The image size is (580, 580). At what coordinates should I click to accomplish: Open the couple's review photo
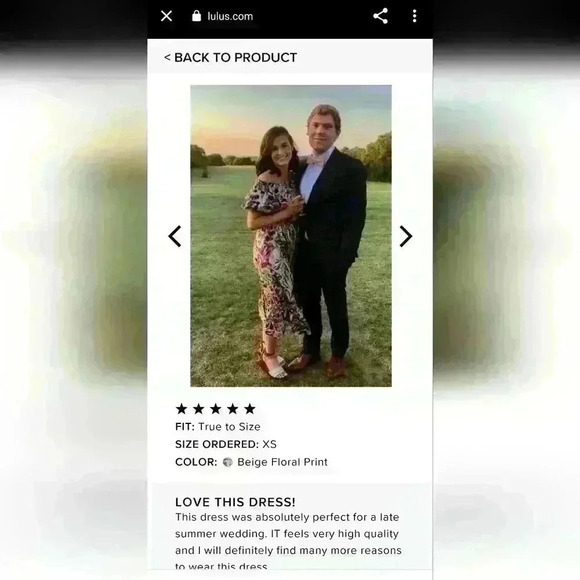click(291, 236)
